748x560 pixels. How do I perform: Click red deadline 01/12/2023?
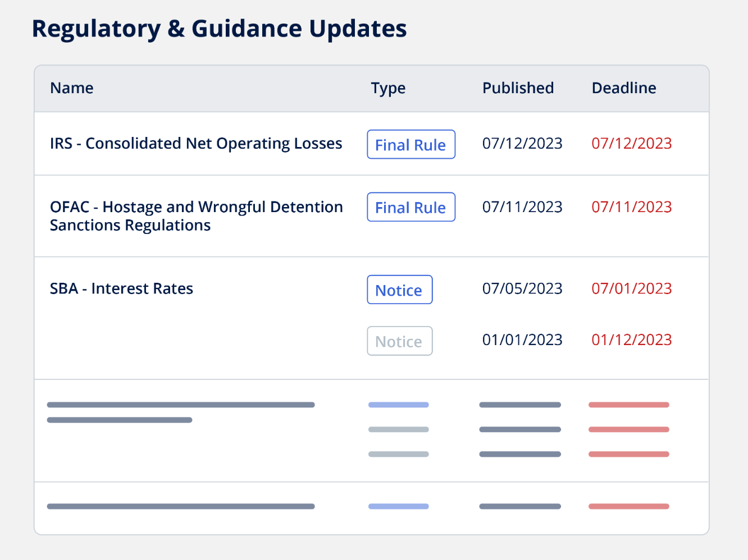tap(632, 340)
